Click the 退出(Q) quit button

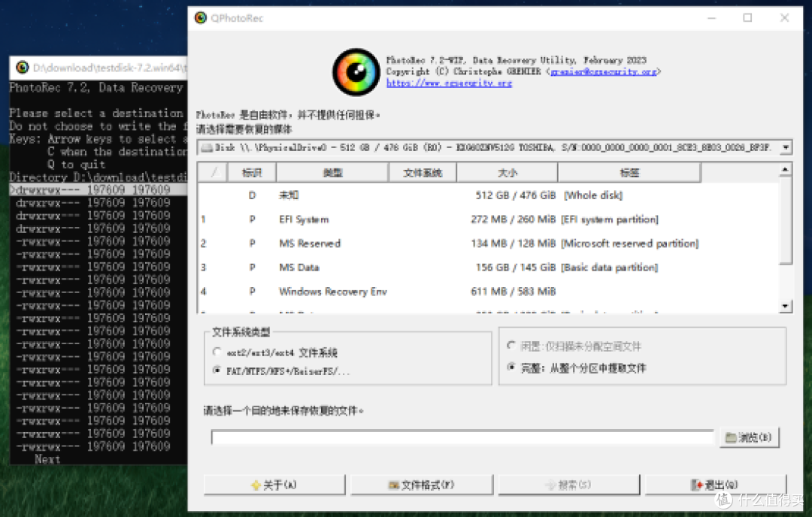(x=716, y=485)
